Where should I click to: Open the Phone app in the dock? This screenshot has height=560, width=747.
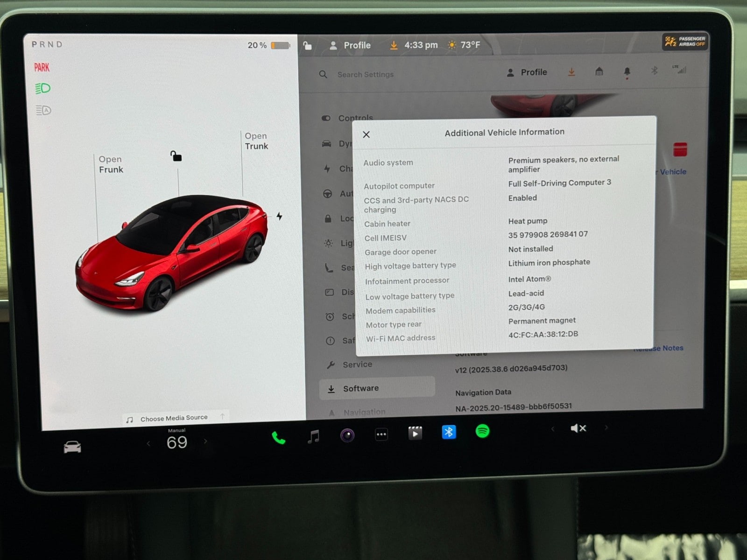coord(279,437)
